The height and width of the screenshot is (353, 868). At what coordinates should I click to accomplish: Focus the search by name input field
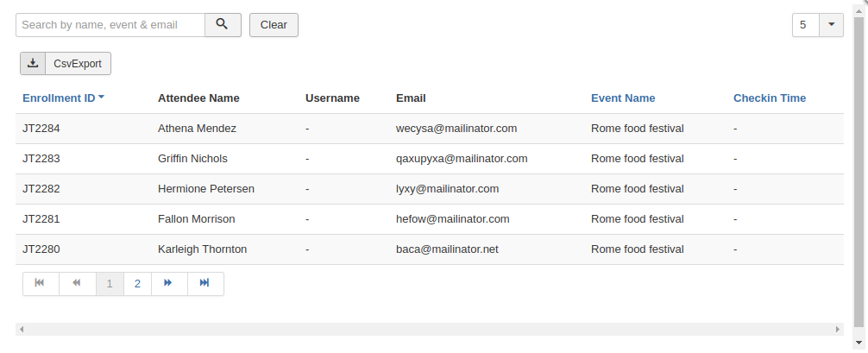(110, 25)
